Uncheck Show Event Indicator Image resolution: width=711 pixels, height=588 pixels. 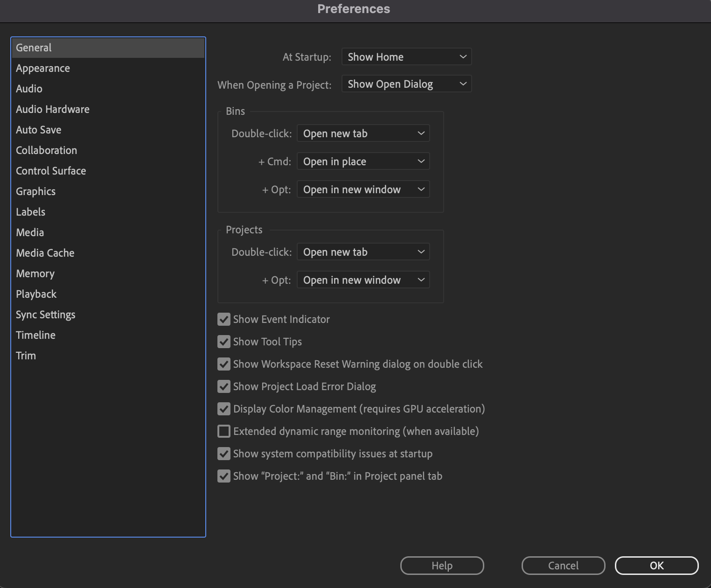tap(223, 319)
